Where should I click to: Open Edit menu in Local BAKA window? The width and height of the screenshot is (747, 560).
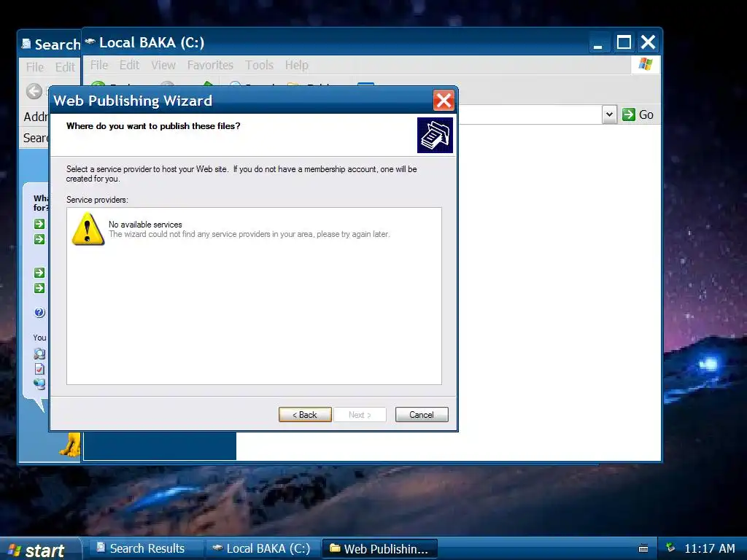click(129, 65)
